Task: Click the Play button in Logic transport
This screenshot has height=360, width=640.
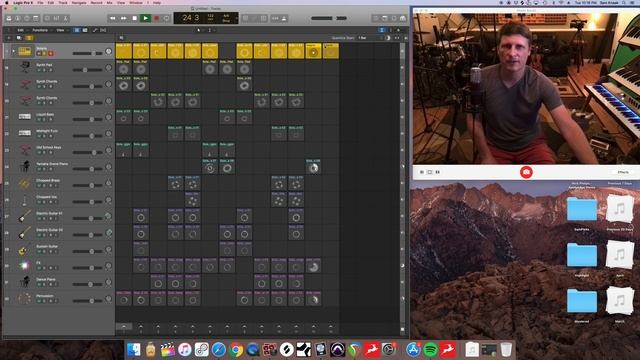Action: pos(145,18)
